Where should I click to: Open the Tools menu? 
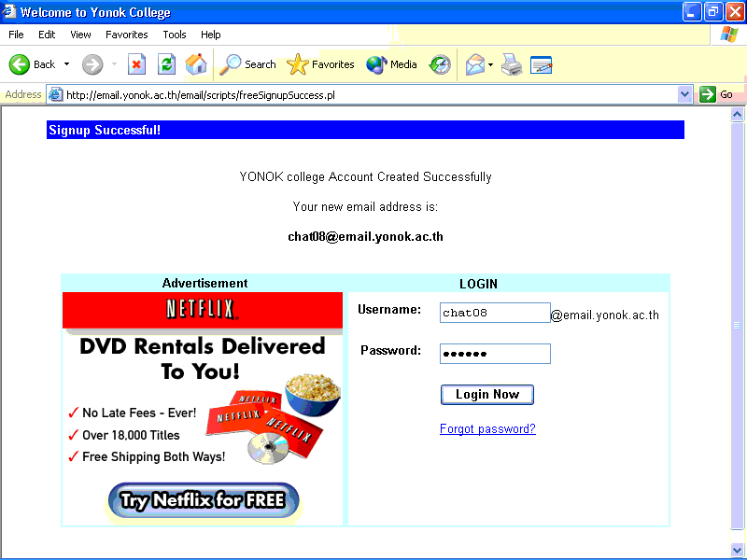(175, 35)
